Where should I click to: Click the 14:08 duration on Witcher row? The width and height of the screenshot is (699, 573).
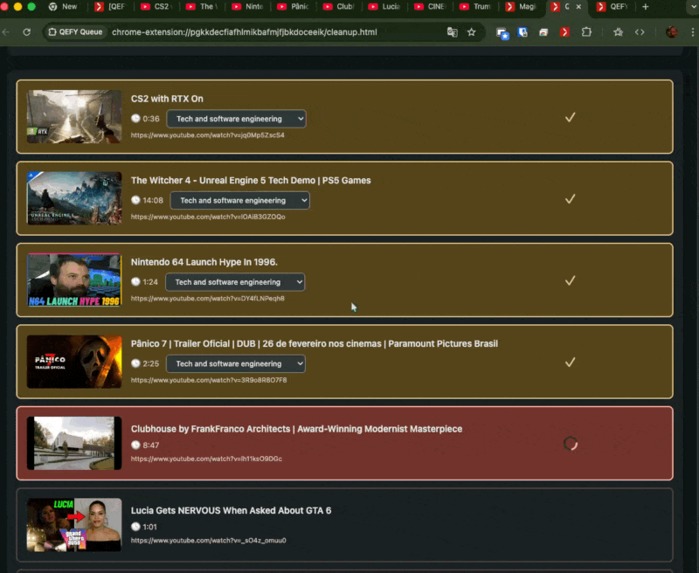(153, 200)
